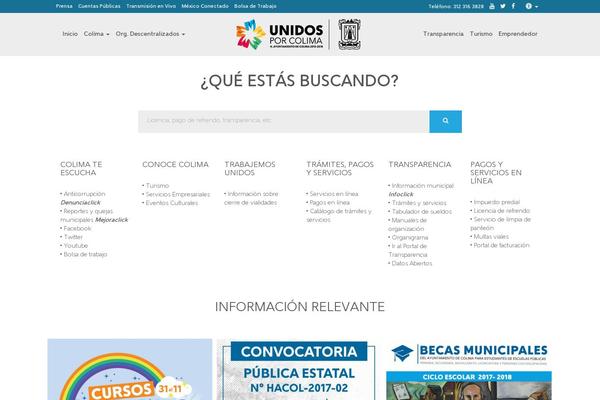Open Anticorrupción Denunciaclick link
The image size is (600, 400).
point(82,198)
